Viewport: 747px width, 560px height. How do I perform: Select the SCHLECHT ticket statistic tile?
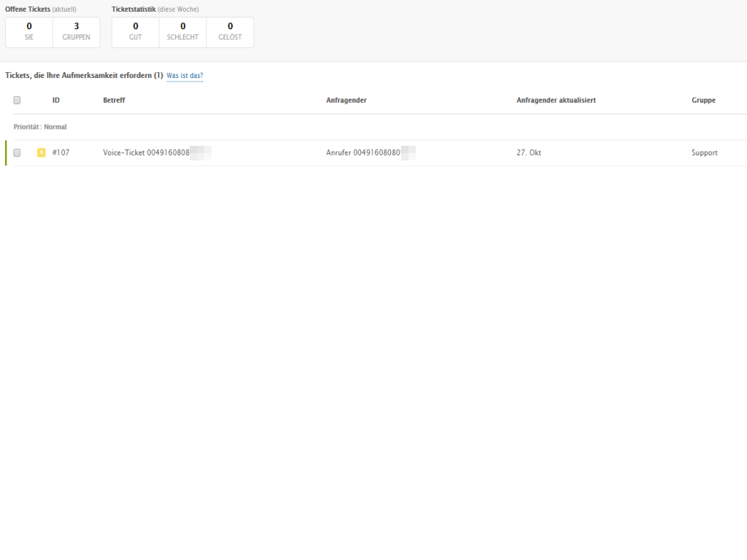pyautogui.click(x=182, y=31)
